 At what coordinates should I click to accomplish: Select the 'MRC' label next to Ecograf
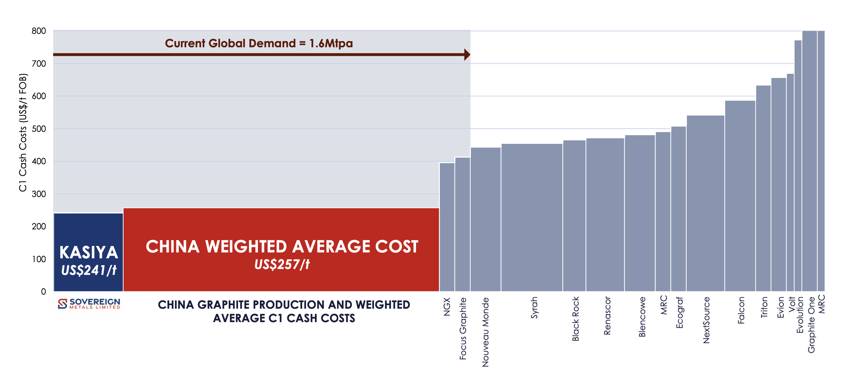(x=664, y=305)
